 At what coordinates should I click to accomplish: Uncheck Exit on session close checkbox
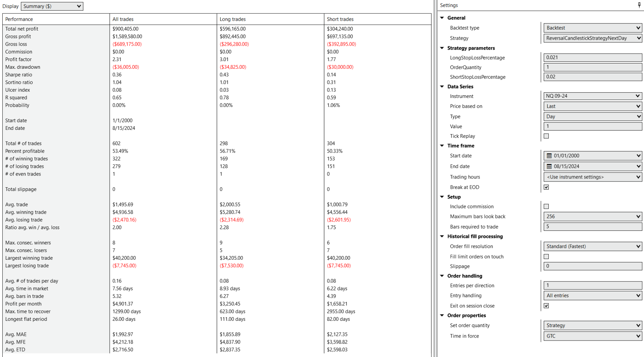pyautogui.click(x=546, y=306)
